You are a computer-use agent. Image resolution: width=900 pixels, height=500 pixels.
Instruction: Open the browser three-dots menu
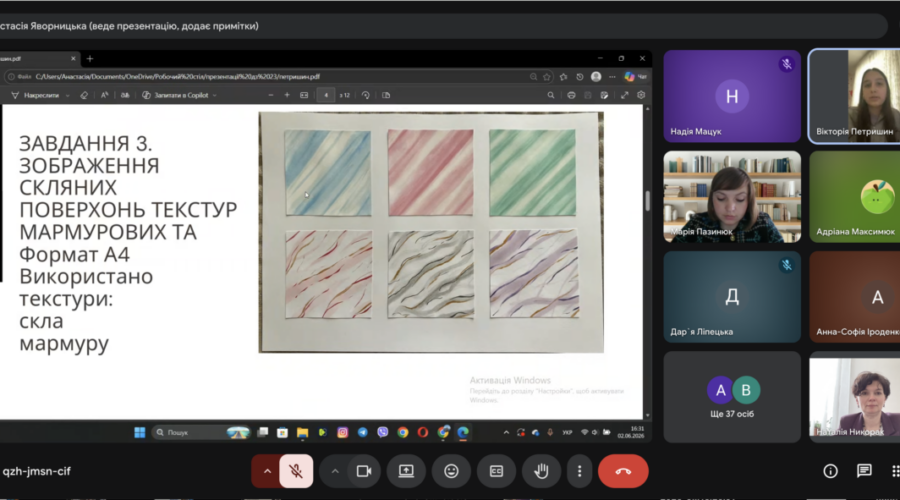(x=612, y=76)
